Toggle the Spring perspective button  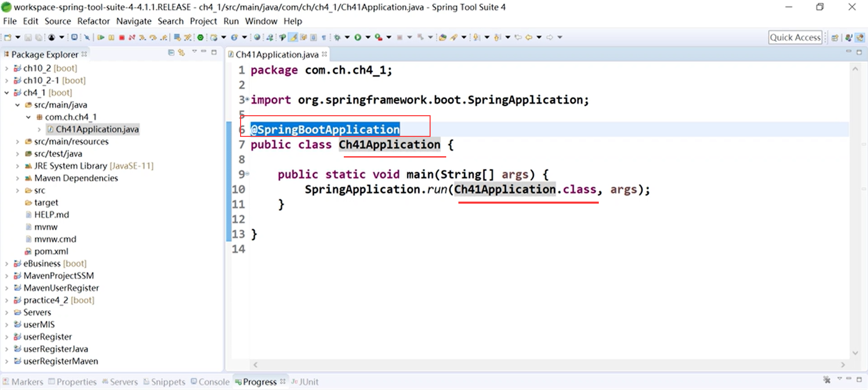pos(860,38)
